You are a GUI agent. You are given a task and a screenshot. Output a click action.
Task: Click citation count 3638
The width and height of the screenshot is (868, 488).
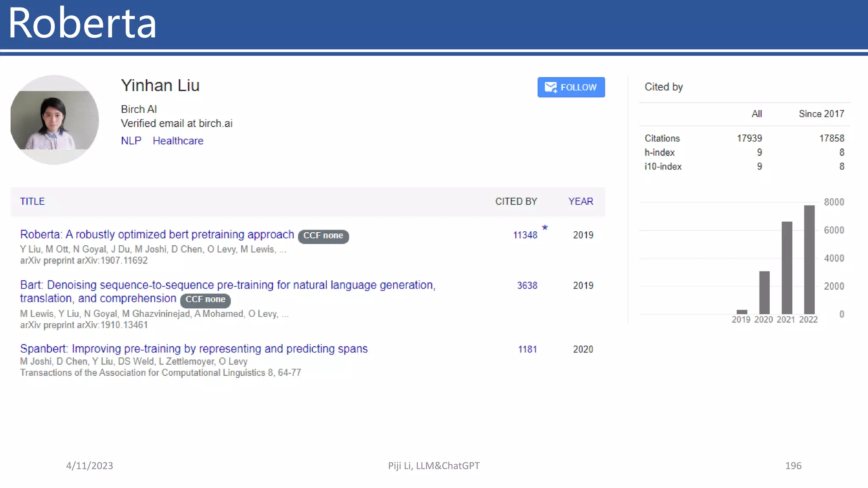coord(527,286)
